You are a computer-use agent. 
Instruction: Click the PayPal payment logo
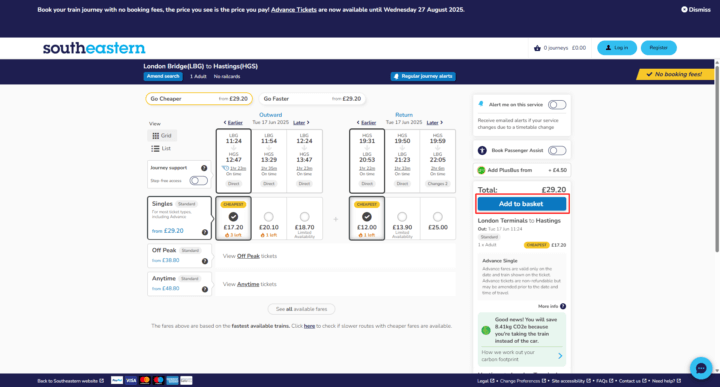tap(117, 380)
